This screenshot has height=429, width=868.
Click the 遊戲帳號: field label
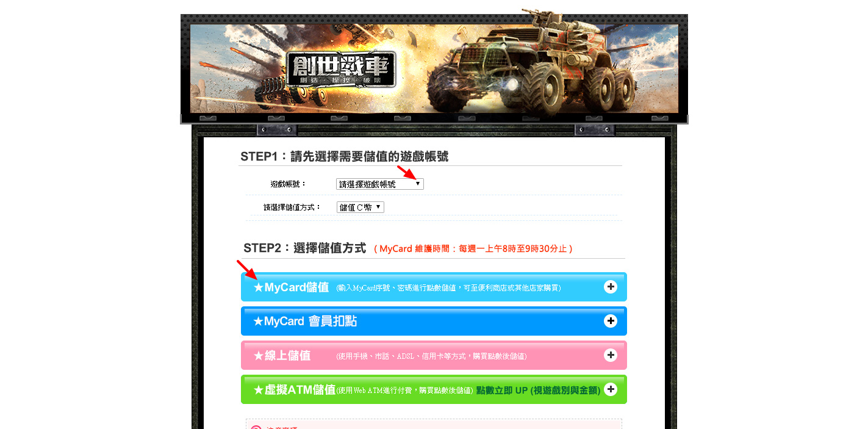click(x=289, y=184)
